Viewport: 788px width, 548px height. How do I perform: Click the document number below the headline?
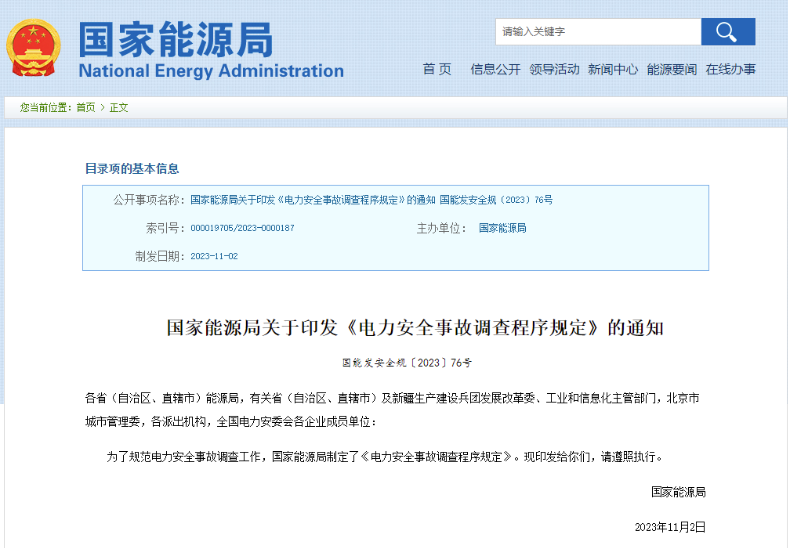[x=407, y=362]
